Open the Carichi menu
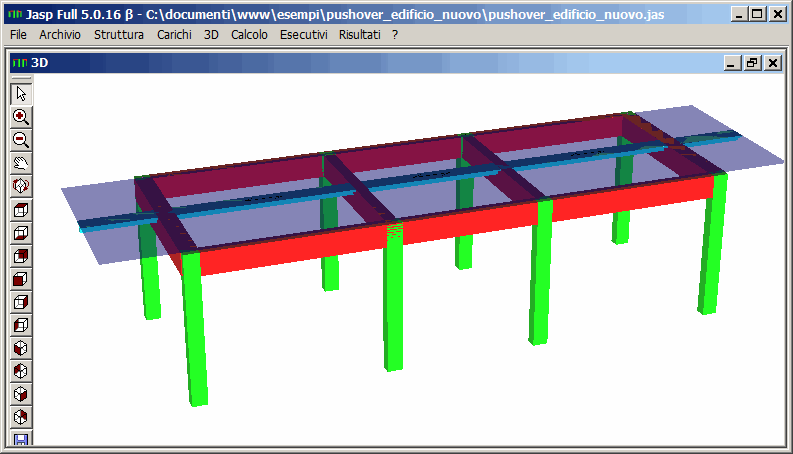 [174, 35]
